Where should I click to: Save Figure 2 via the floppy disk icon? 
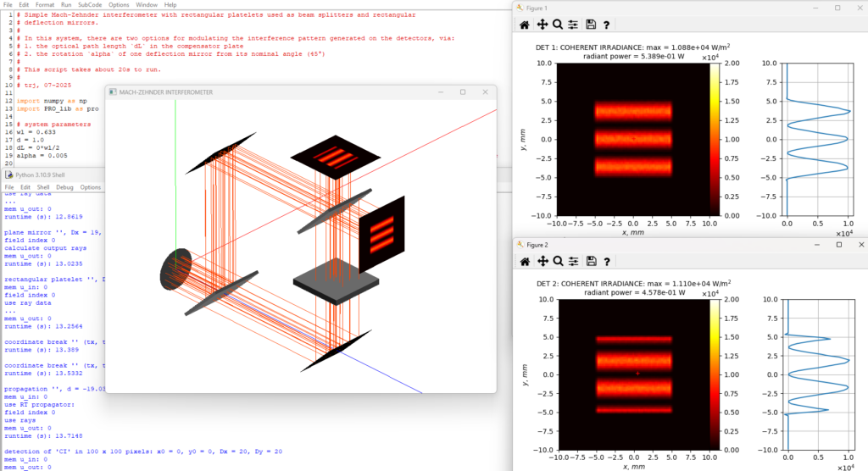pos(591,261)
